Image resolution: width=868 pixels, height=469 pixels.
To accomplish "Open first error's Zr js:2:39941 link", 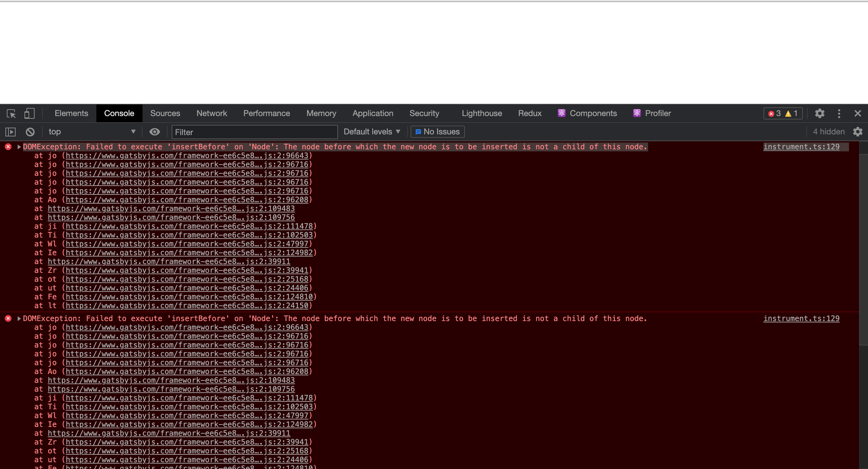I will [x=187, y=270].
